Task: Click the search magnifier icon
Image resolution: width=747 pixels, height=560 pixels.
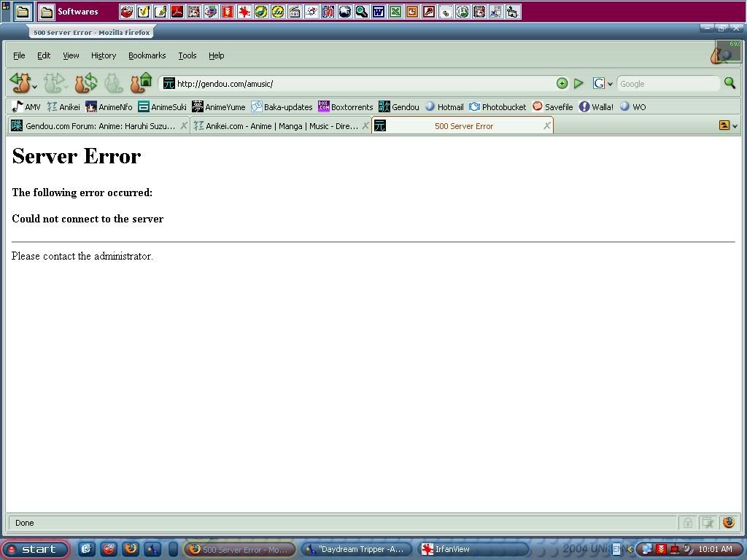Action: coord(729,83)
